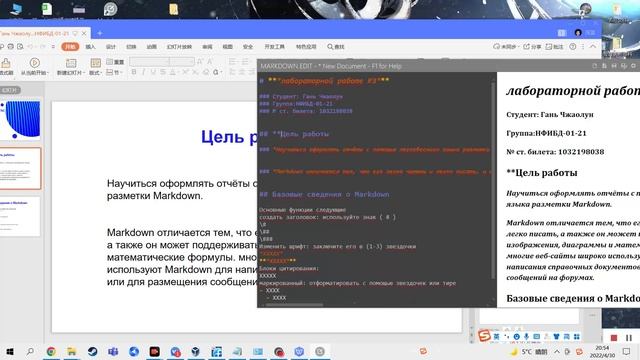Pause the screen recording
The image size is (640, 360).
coord(629,338)
